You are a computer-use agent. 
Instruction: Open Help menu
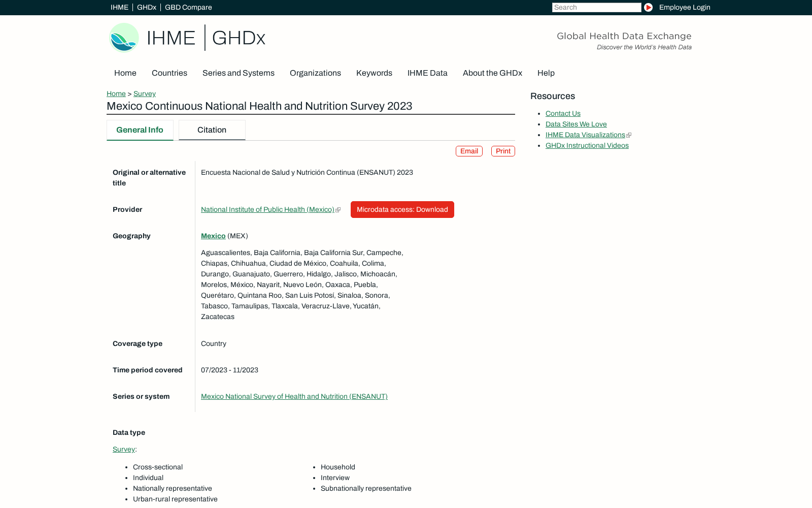click(x=546, y=73)
